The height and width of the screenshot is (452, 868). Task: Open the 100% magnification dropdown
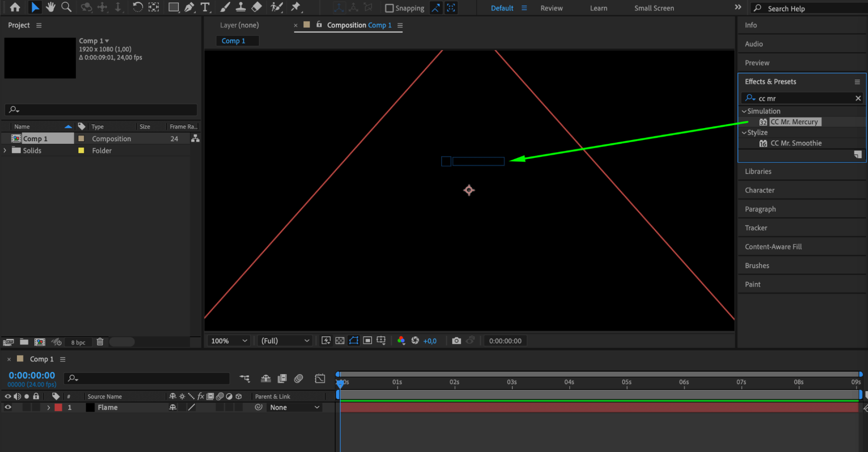tap(229, 341)
